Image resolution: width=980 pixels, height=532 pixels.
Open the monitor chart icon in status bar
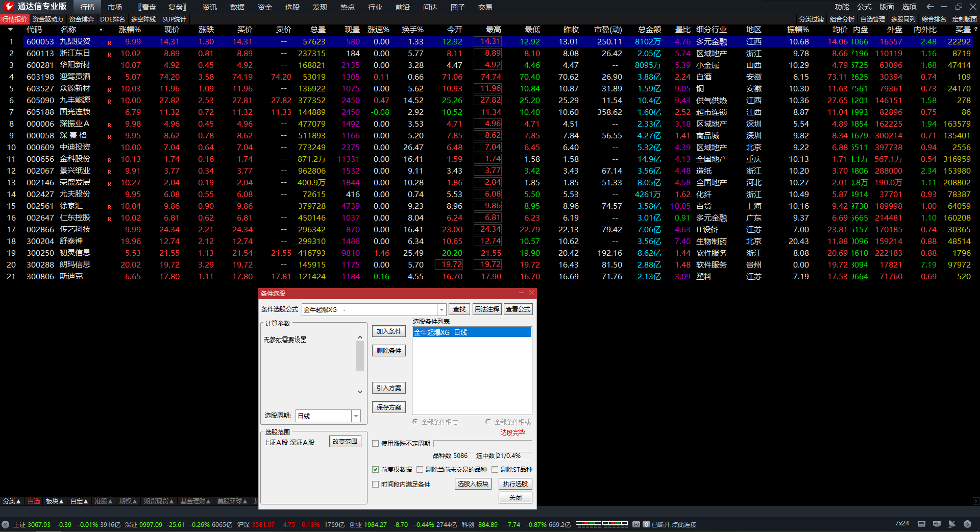coord(937,524)
